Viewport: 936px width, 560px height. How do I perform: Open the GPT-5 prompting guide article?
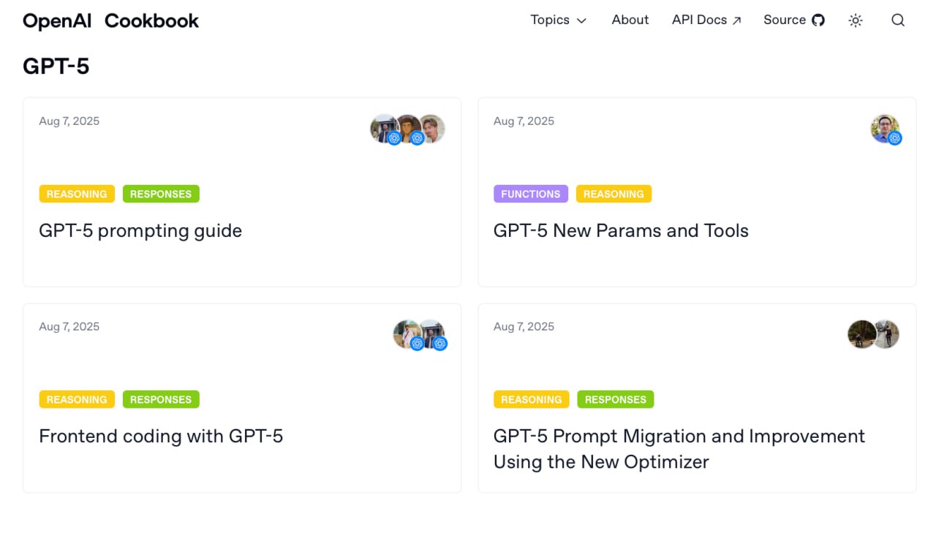[x=140, y=231]
